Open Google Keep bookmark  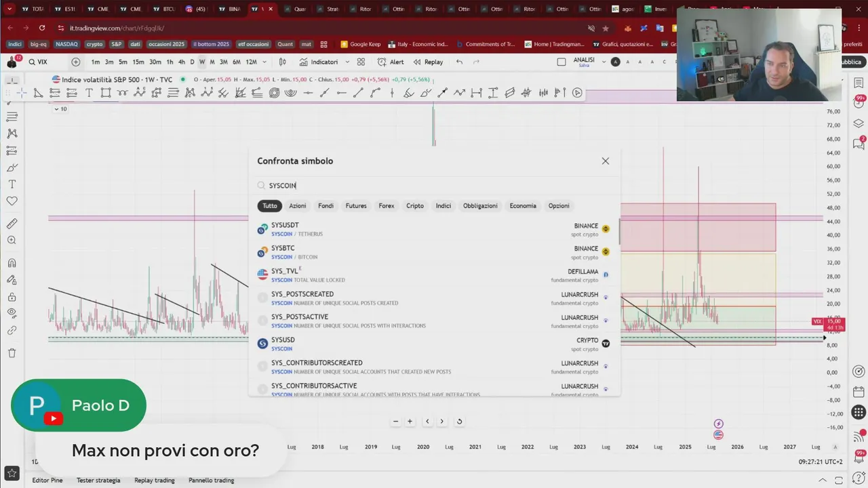coord(361,44)
